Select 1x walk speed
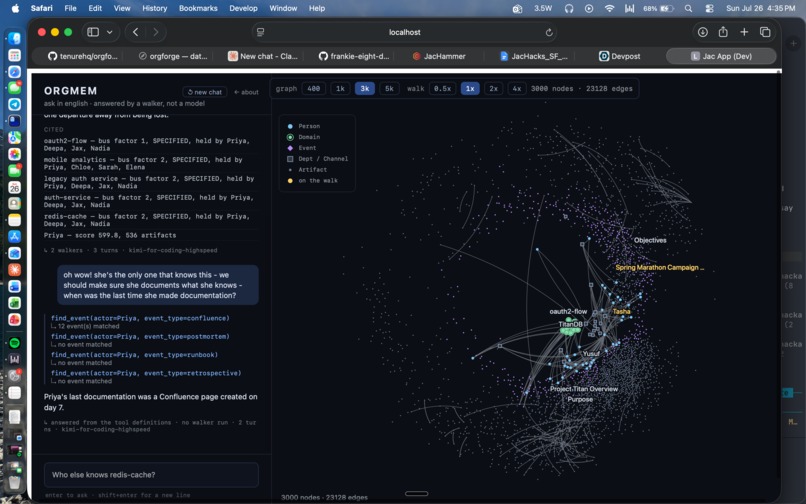Image resolution: width=806 pixels, height=504 pixels. pyautogui.click(x=470, y=88)
